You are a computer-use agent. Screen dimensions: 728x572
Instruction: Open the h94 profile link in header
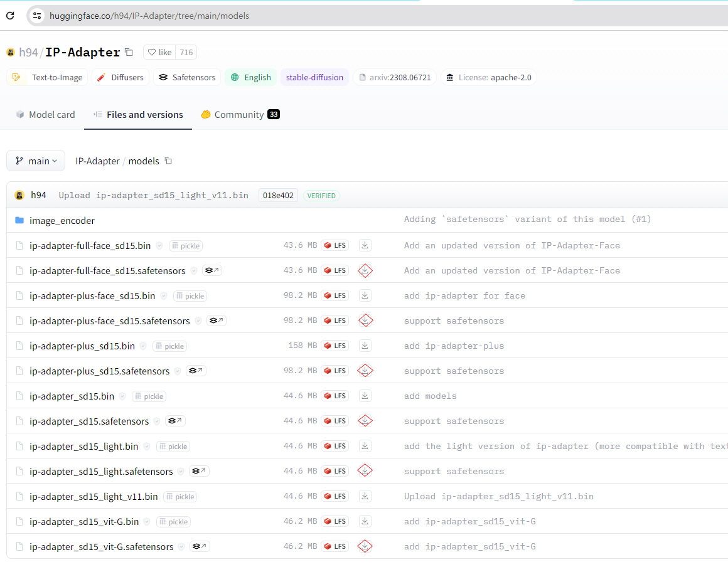pos(28,53)
